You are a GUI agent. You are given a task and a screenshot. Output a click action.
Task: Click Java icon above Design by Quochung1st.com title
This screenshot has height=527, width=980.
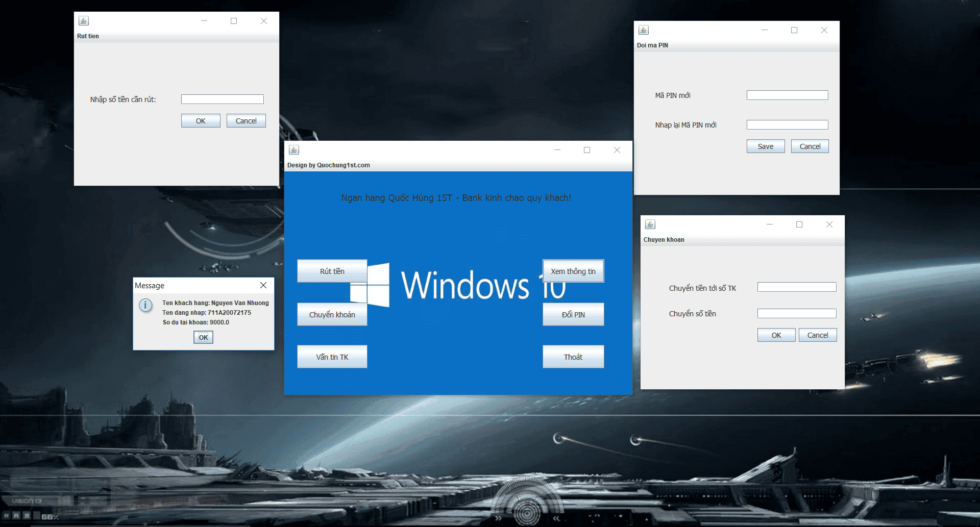click(x=294, y=150)
